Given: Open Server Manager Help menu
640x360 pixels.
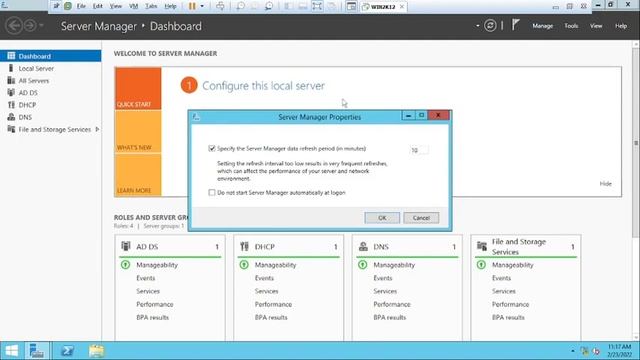Looking at the screenshot, I should (621, 26).
